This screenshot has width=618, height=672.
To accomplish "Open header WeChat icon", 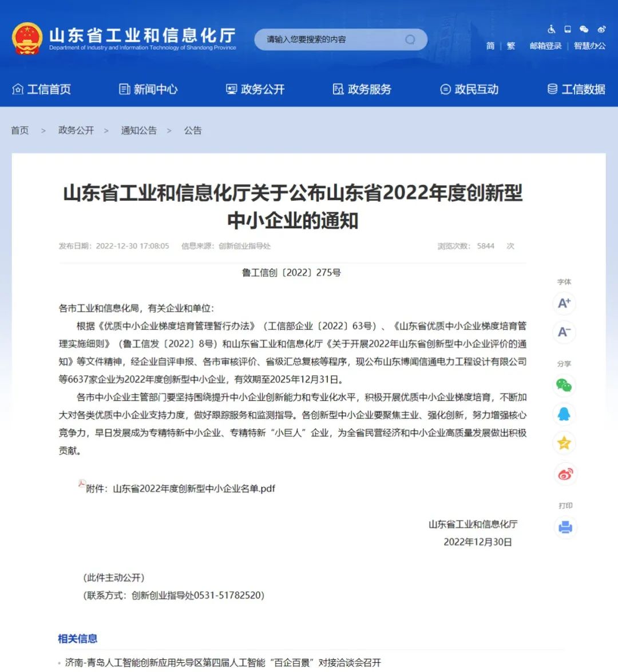I will [584, 29].
